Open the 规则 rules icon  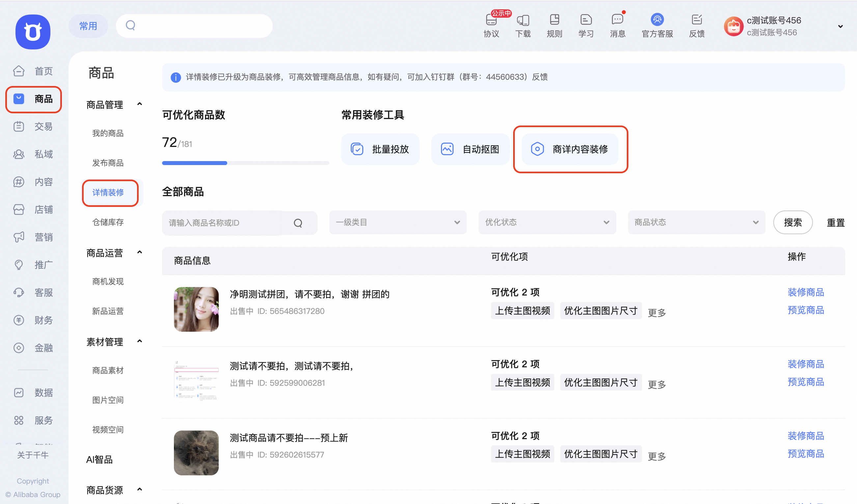point(554,19)
